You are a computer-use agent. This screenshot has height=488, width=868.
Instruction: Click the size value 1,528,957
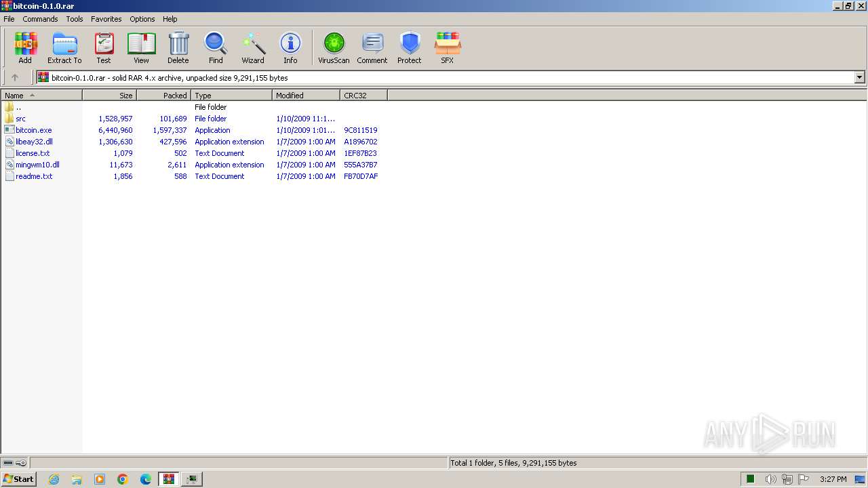[x=115, y=119]
